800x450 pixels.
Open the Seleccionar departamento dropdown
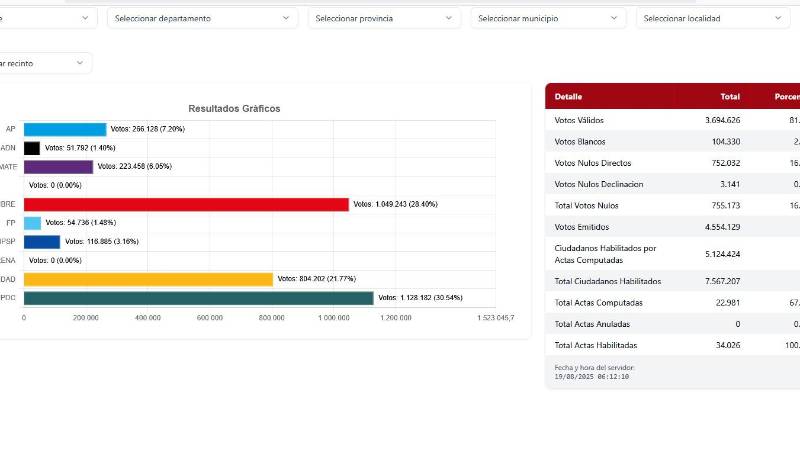click(x=203, y=18)
